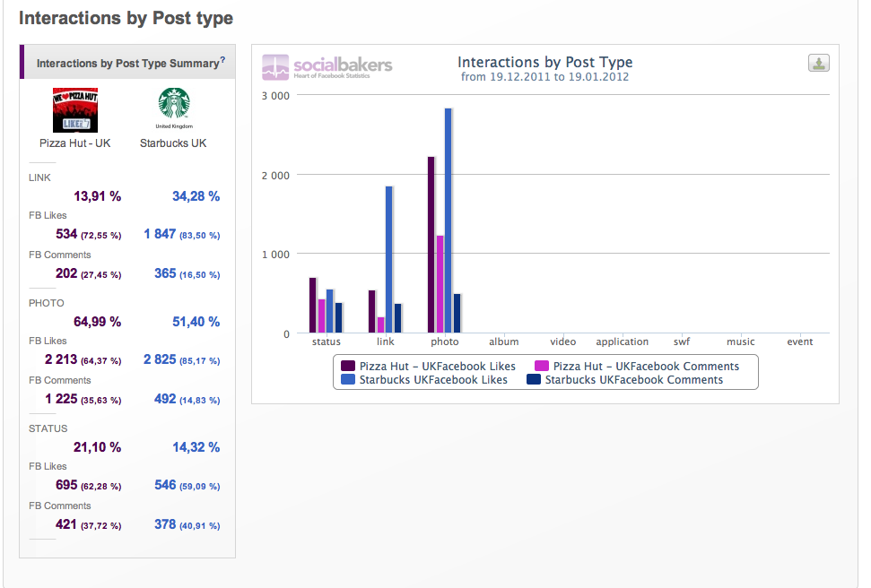871x588 pixels.
Task: Click the 'status' axis label
Action: point(327,342)
